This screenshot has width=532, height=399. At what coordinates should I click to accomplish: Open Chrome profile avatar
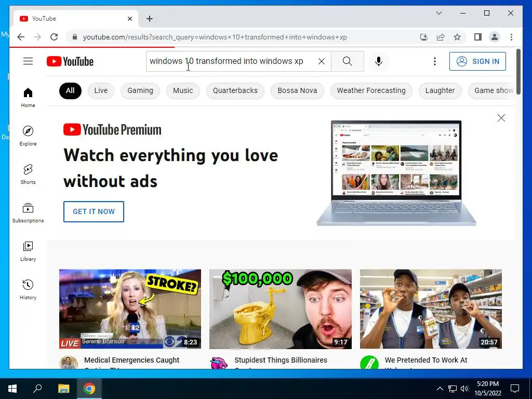495,37
